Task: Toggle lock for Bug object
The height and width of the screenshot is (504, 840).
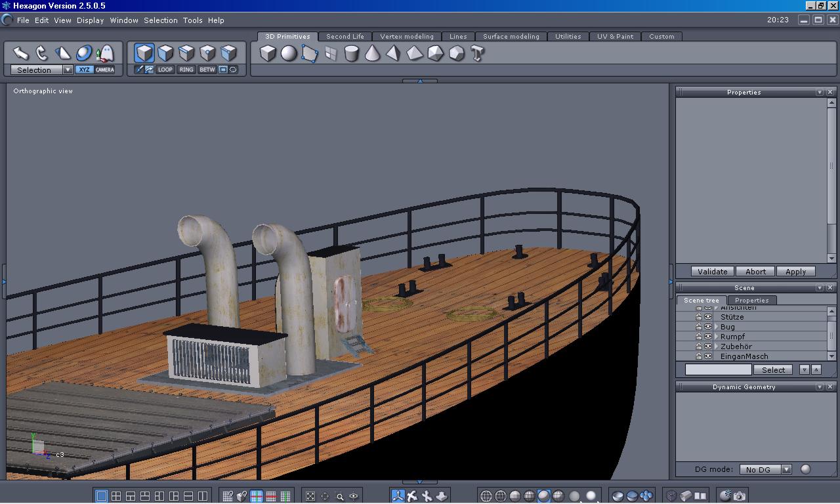Action: pos(699,327)
